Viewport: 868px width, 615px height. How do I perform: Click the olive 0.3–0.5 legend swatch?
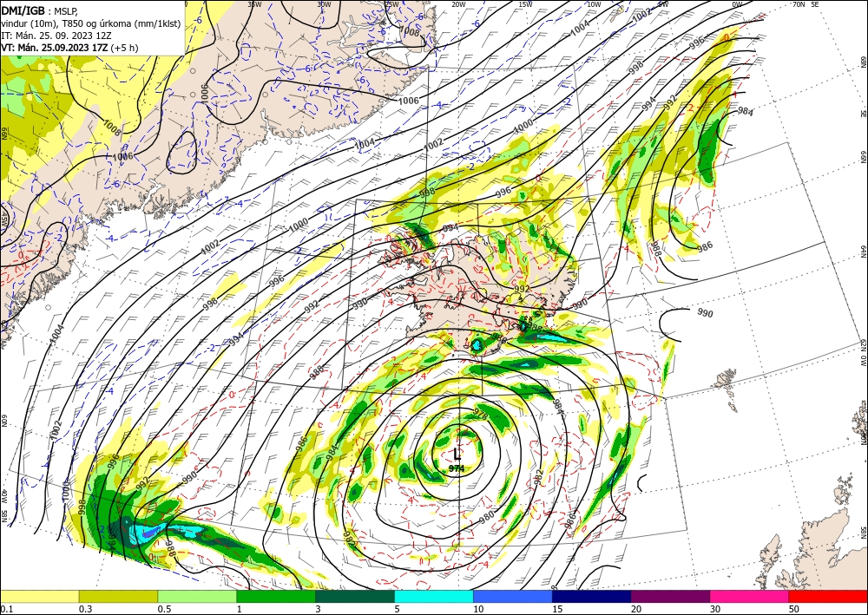pyautogui.click(x=118, y=597)
